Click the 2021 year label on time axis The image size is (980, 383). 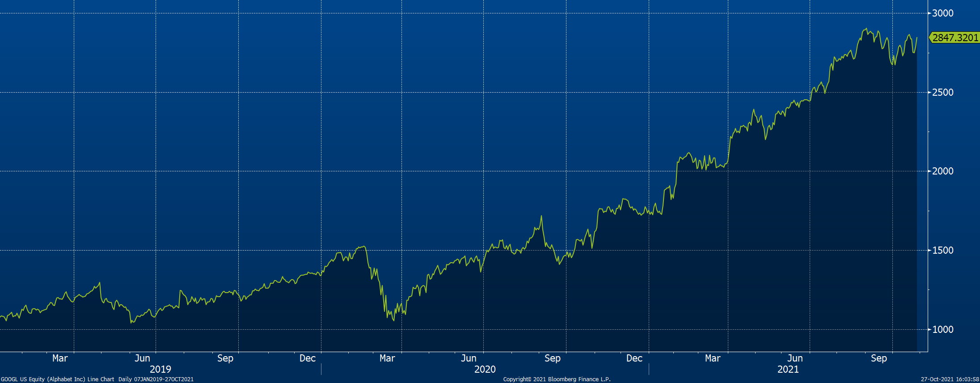[x=788, y=369]
